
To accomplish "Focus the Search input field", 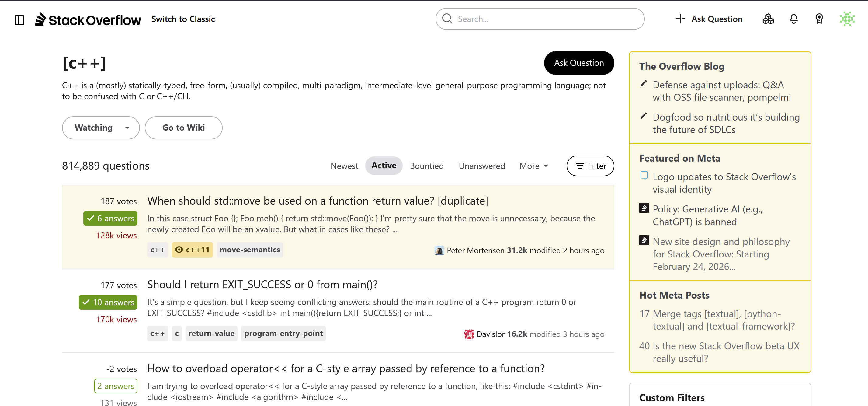I will [x=540, y=19].
